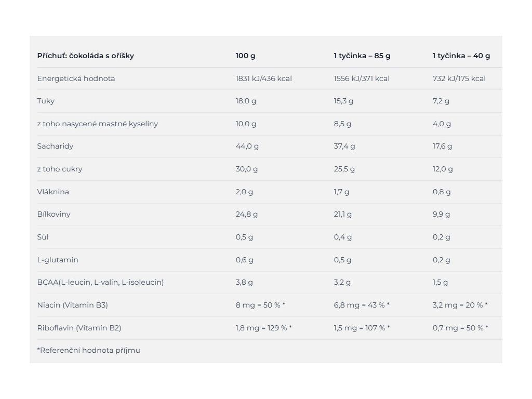This screenshot has height=399, width=532.
Task: Click the "Niacin (Vitamin B3)" label
Action: pyautogui.click(x=72, y=305)
